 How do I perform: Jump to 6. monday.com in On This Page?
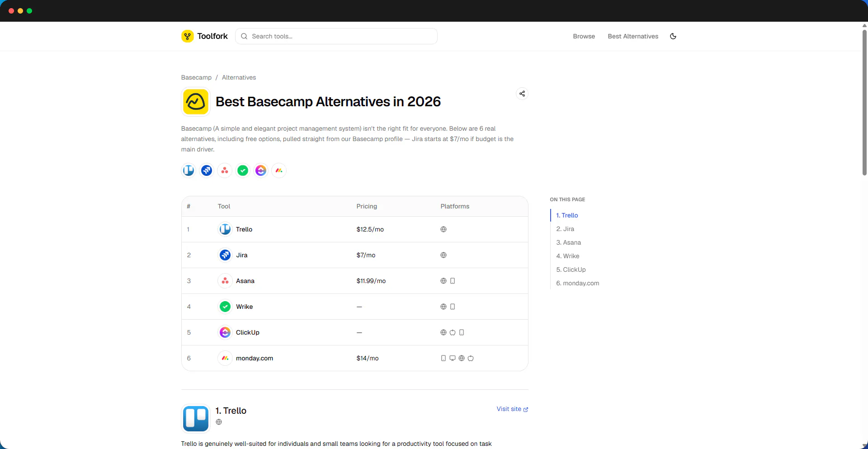[x=577, y=283]
